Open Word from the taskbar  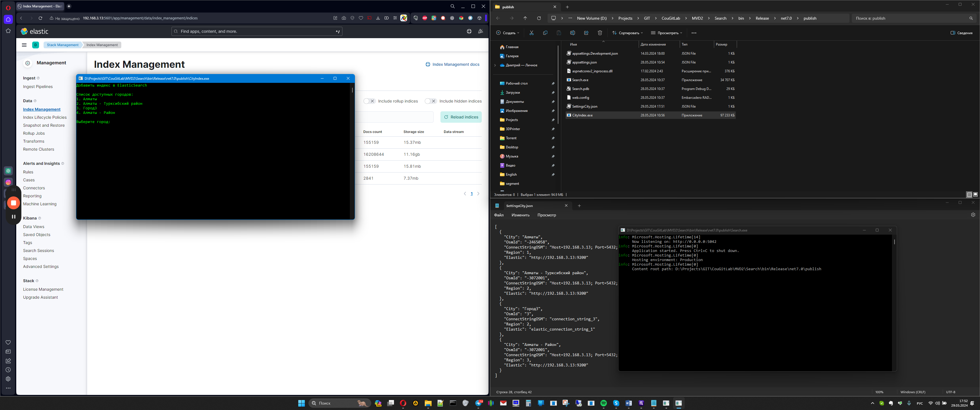628,403
